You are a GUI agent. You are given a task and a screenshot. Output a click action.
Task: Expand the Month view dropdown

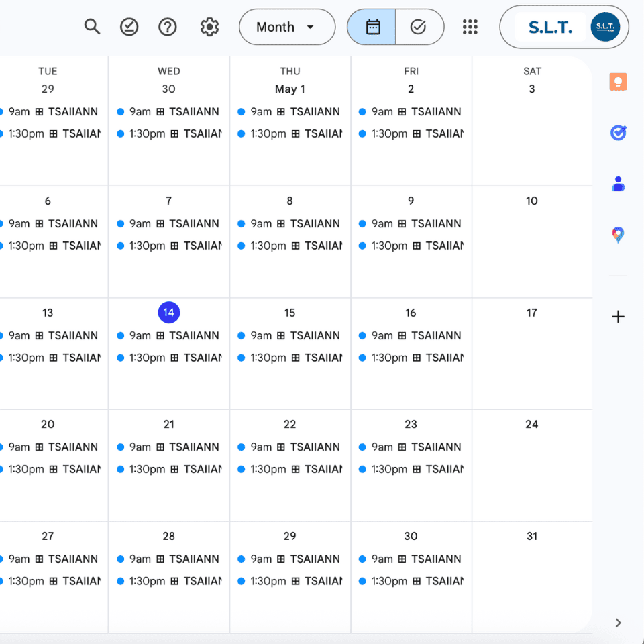287,27
